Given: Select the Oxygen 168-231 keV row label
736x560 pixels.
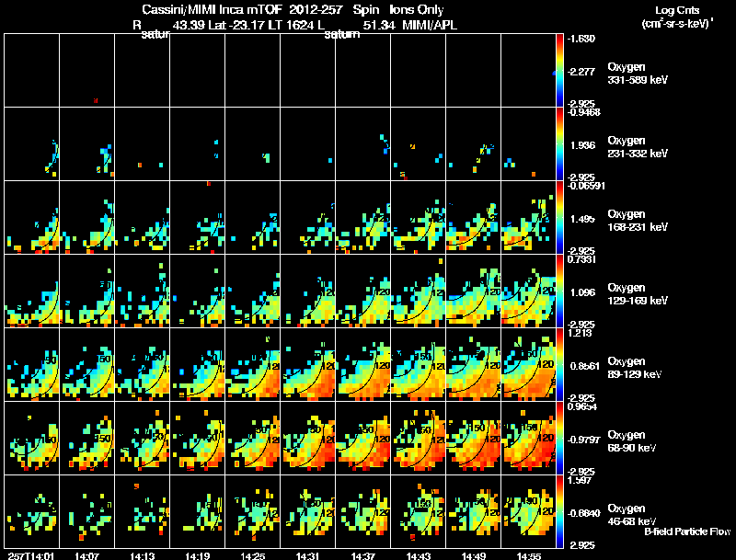Looking at the screenshot, I should point(638,220).
